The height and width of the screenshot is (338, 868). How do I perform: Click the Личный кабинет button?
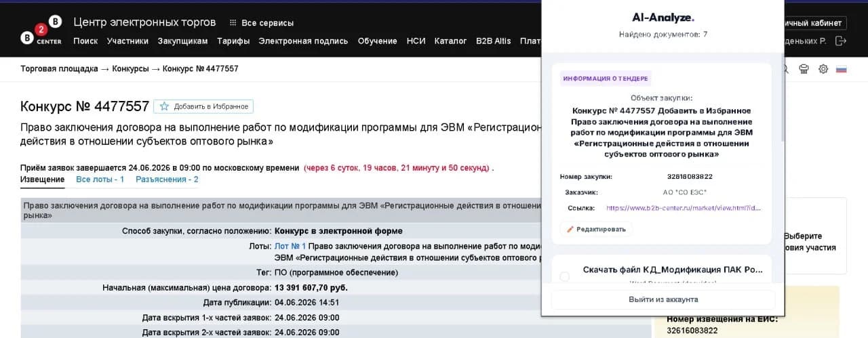[816, 23]
